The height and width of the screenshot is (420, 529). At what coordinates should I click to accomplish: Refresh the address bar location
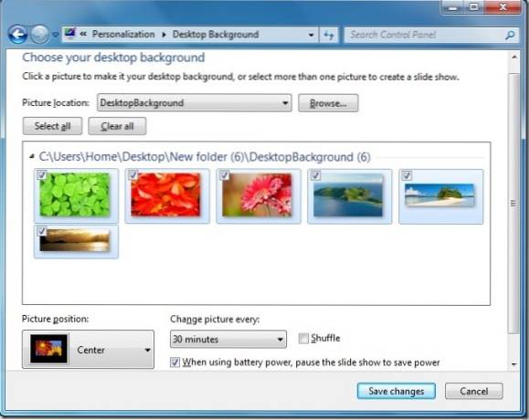(x=329, y=35)
